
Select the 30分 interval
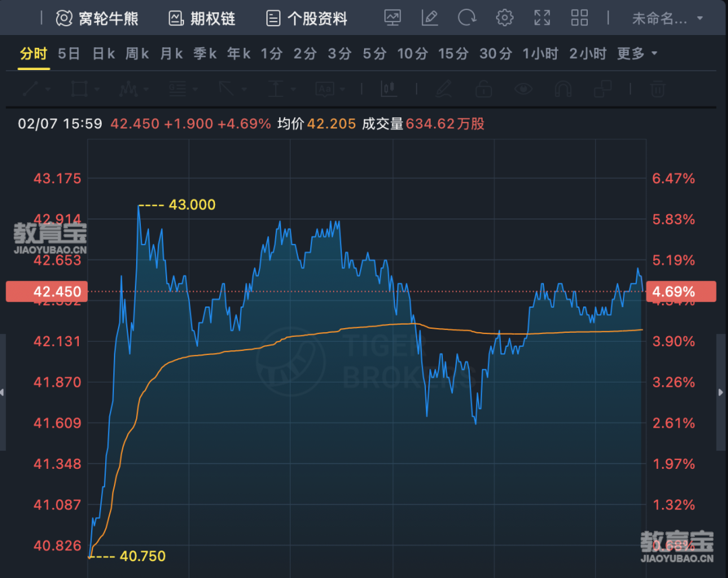495,54
